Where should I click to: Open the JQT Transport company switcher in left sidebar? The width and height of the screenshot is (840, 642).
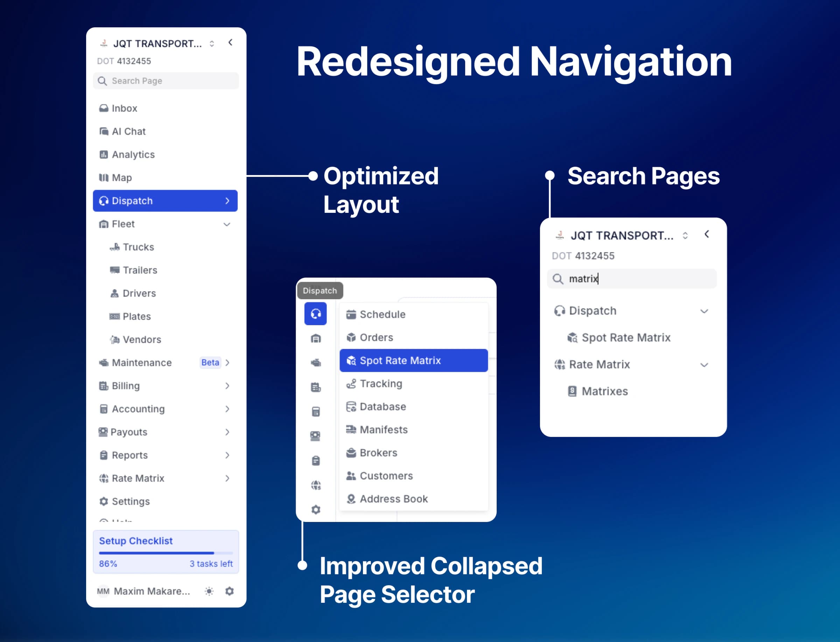[158, 43]
